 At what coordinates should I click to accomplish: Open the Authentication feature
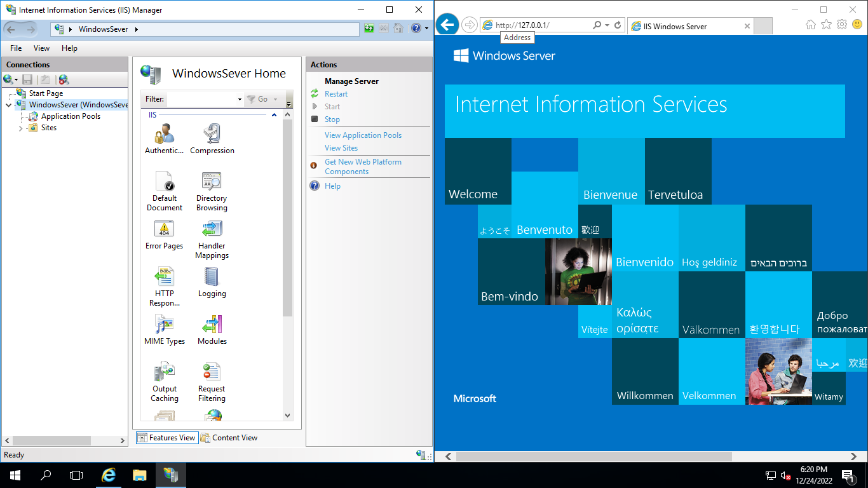(164, 135)
